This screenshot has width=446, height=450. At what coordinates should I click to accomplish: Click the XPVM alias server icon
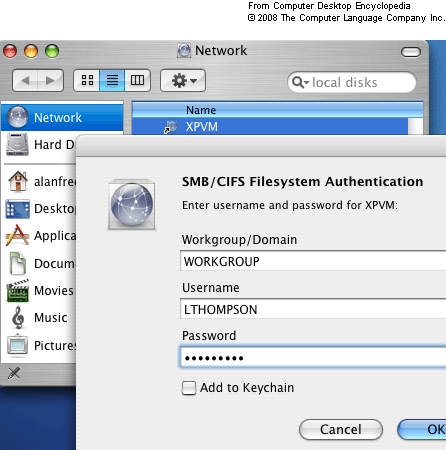(171, 127)
